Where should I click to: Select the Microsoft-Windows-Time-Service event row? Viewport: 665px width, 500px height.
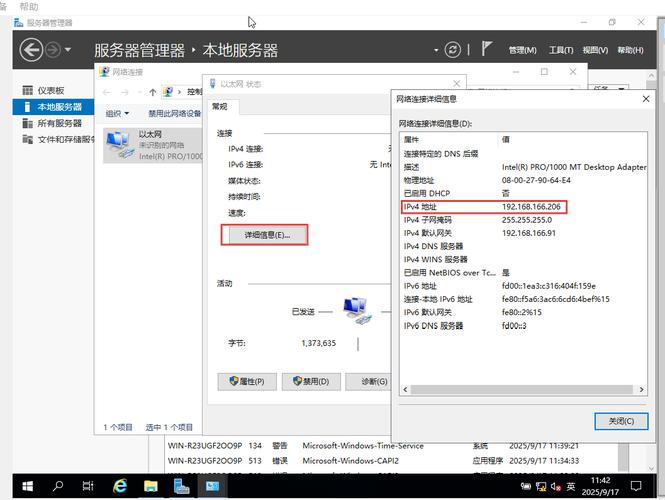pyautogui.click(x=391, y=446)
